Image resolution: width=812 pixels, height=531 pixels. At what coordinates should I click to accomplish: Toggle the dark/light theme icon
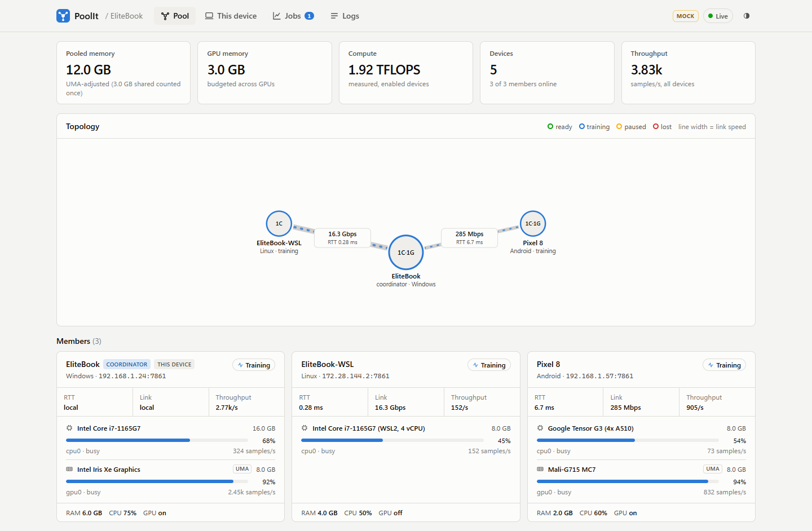[x=747, y=16]
